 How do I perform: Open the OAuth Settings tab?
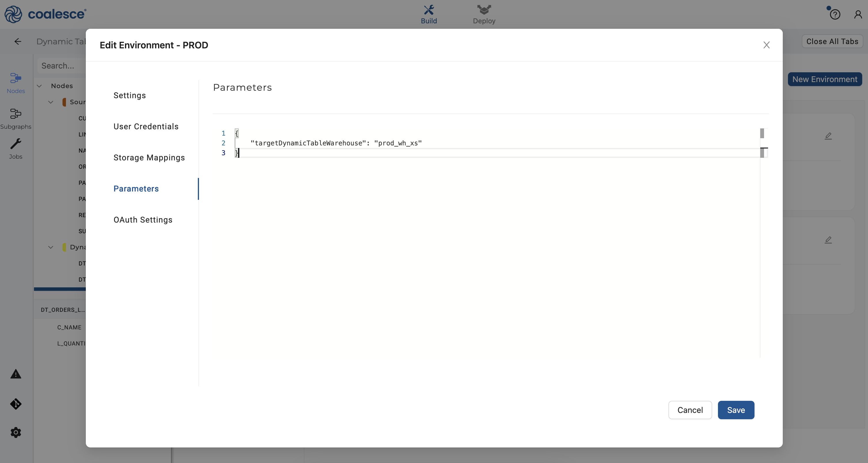click(143, 220)
